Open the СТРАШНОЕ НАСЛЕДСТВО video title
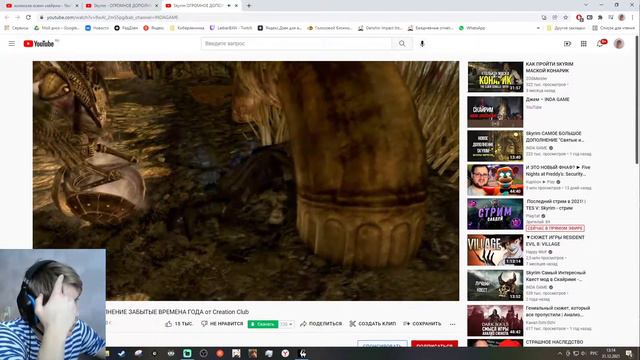This screenshot has height=360, width=640. 554,342
